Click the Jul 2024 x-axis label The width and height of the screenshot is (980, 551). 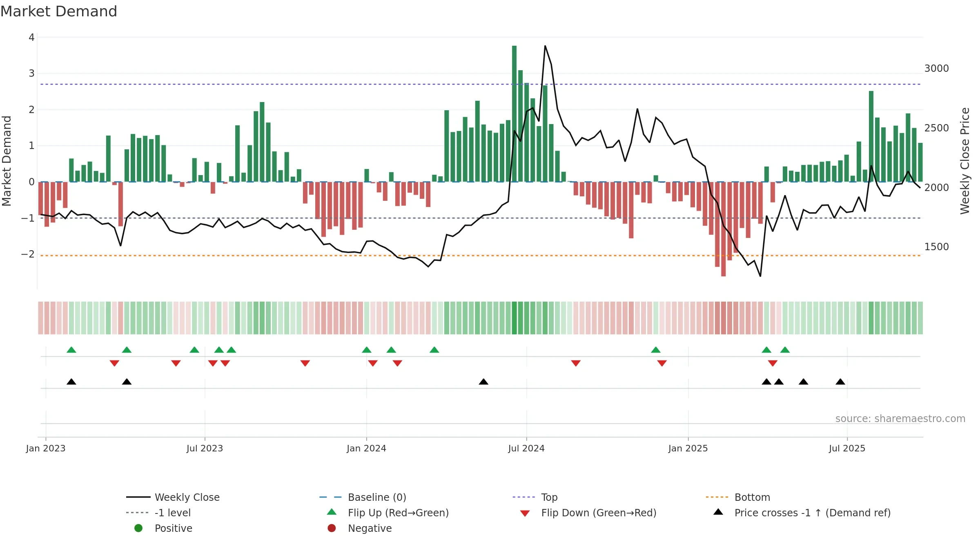[526, 448]
